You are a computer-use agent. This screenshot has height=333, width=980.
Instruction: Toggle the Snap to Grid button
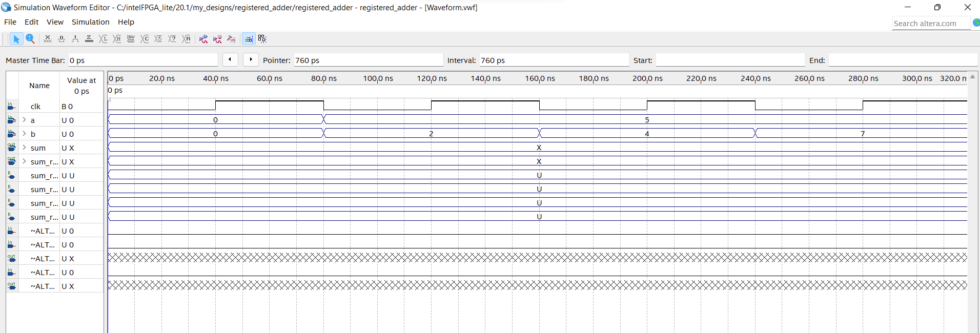pos(262,39)
